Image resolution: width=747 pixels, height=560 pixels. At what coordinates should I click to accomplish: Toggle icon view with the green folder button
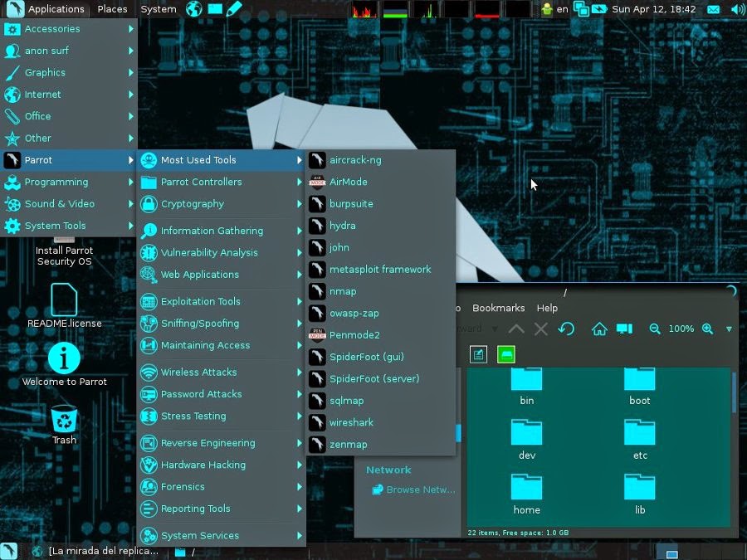tap(505, 354)
